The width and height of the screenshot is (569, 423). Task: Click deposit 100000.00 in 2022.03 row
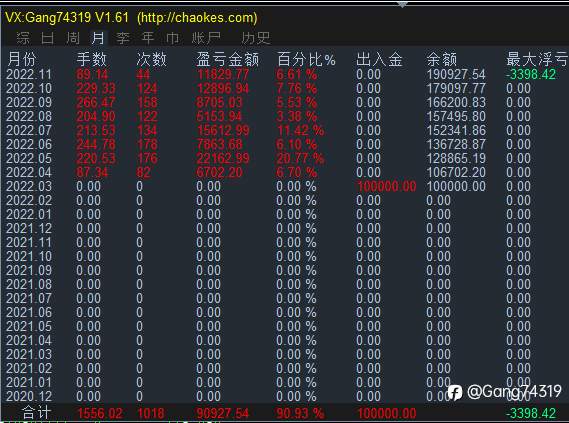pos(387,186)
